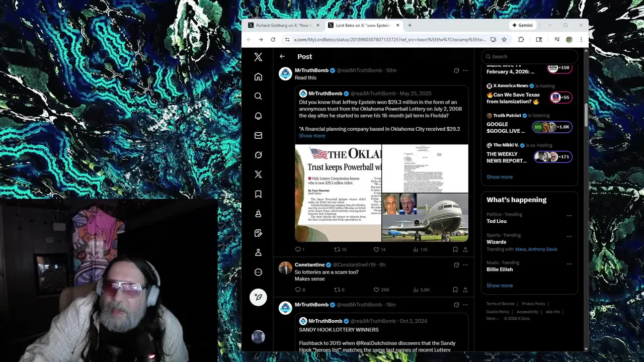Open a new browser tab

click(x=410, y=25)
